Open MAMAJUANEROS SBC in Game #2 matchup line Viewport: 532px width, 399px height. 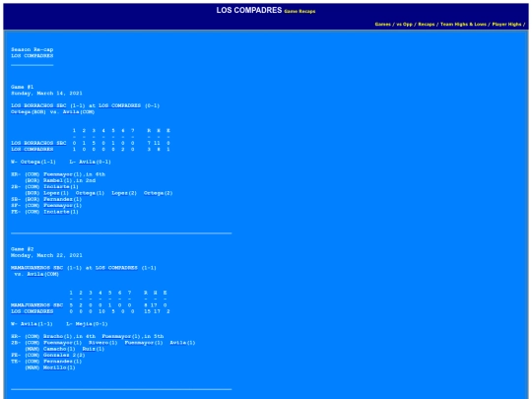tap(37, 268)
